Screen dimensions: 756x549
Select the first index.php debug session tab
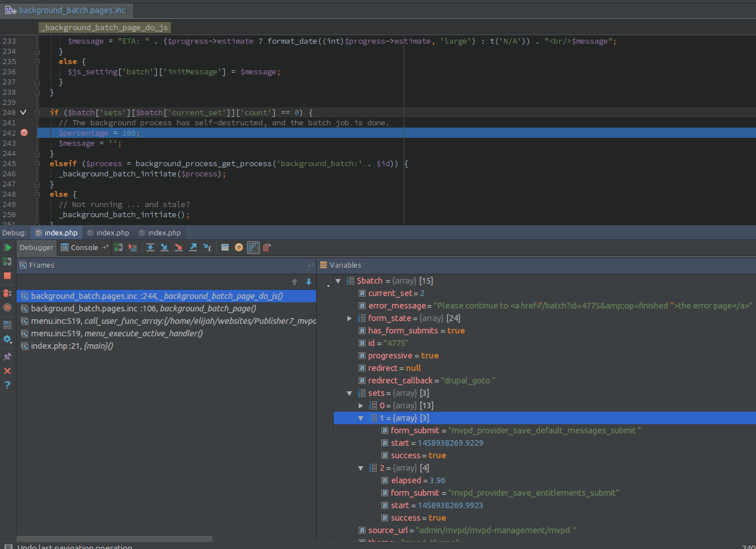coord(56,233)
